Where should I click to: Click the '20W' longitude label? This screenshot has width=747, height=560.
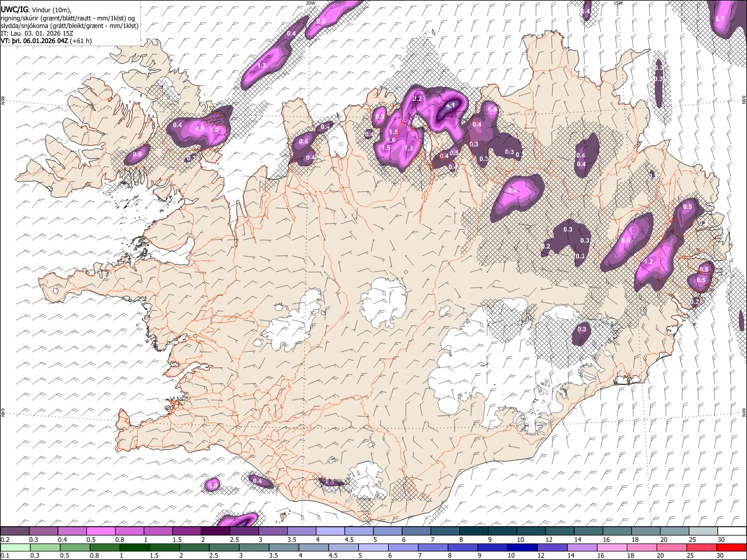310,3
